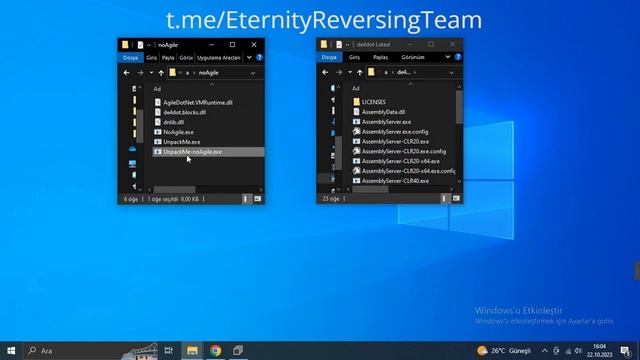Screen dimensions: 640x360
Task: Open the Giriş tab in de4dot Latest window
Action: pos(354,57)
